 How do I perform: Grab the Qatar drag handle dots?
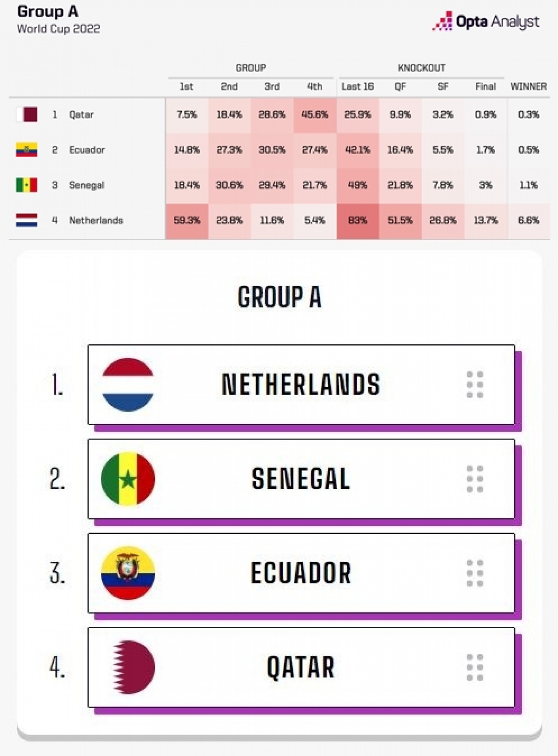(475, 667)
